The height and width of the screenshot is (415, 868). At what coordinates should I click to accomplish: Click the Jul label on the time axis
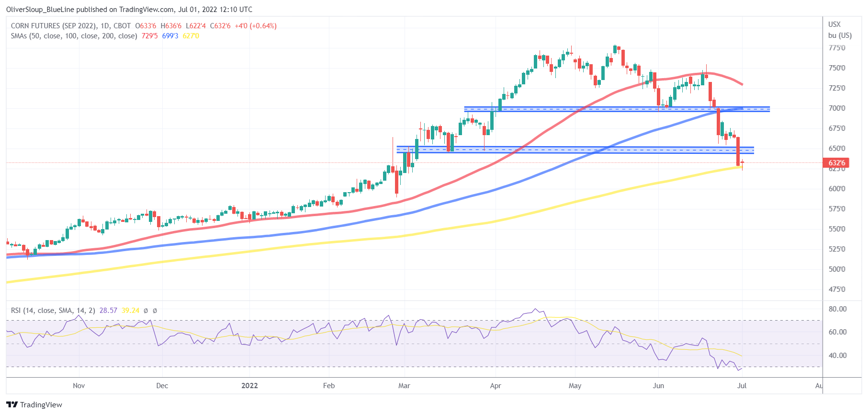click(x=742, y=386)
